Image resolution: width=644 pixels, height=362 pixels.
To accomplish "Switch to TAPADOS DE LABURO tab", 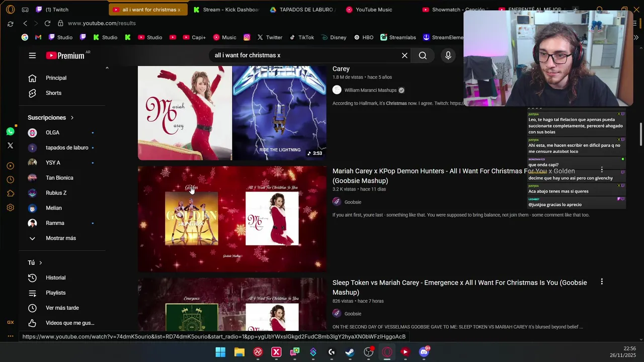I will [302, 10].
